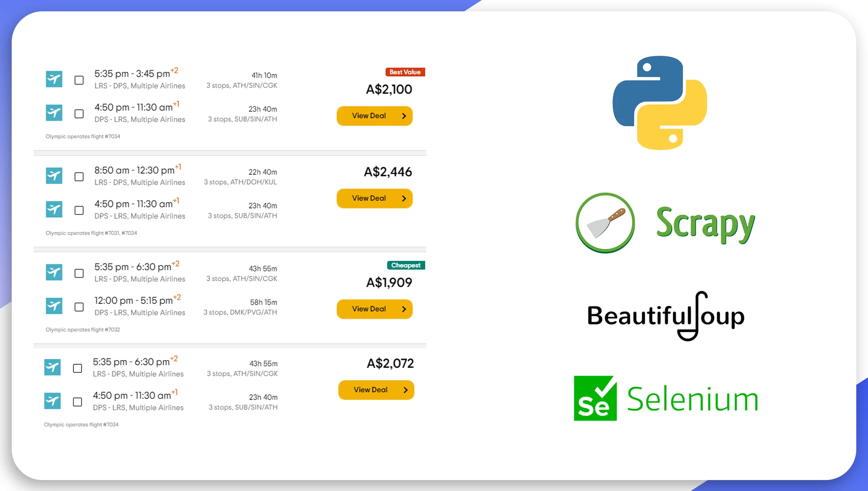Click airline icon for 5:35 pm - 3:45 pm flight
Screen dimensions: 868x491
tap(54, 79)
